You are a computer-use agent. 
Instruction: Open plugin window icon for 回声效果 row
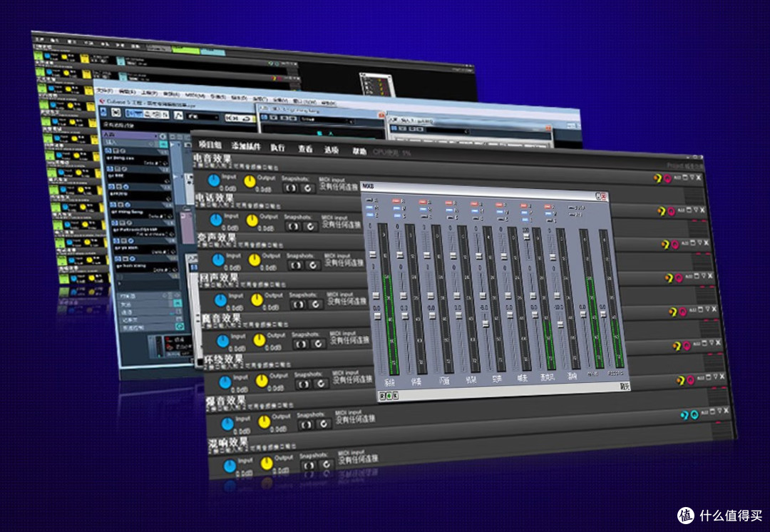[x=697, y=276]
